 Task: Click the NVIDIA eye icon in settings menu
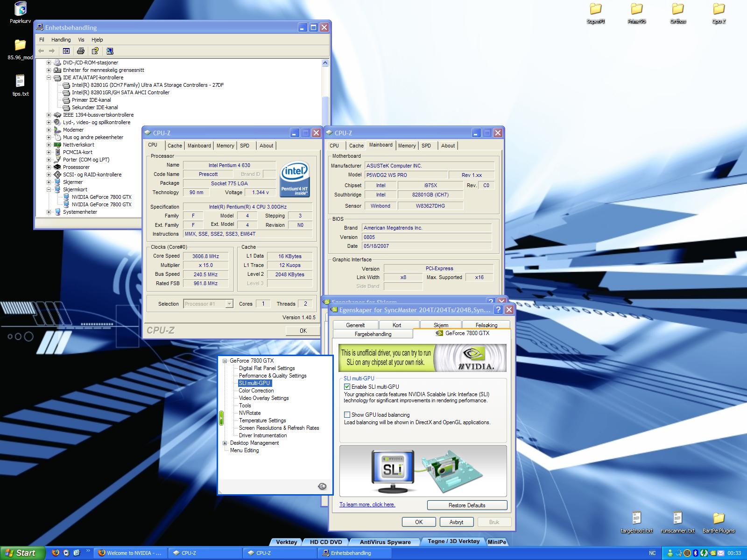pos(322,486)
